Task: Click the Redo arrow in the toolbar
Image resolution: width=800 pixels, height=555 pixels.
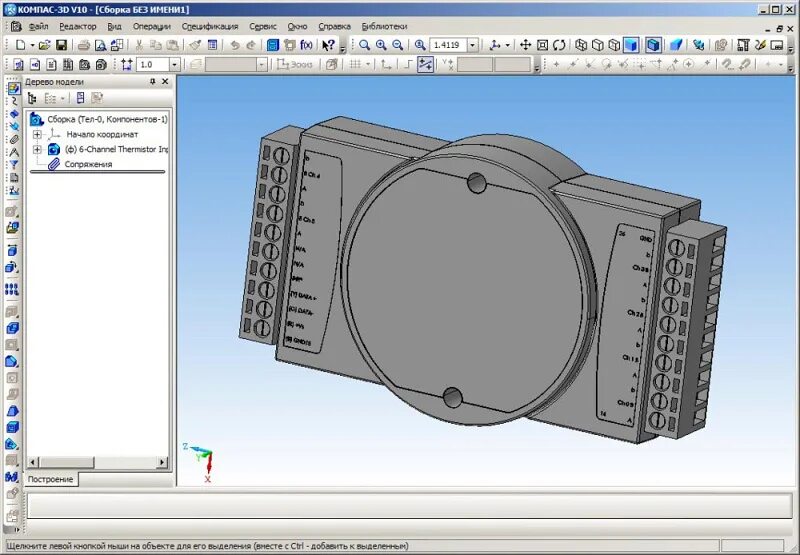Action: pyautogui.click(x=251, y=45)
